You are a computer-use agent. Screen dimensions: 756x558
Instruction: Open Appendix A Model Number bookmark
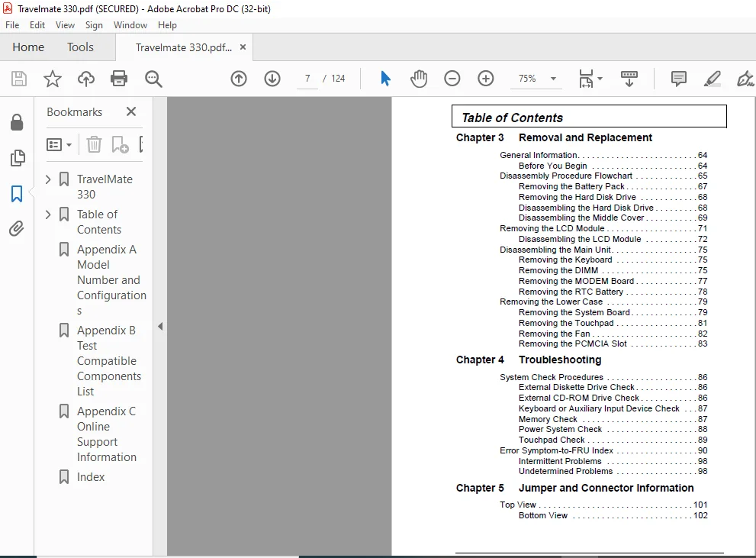point(111,279)
